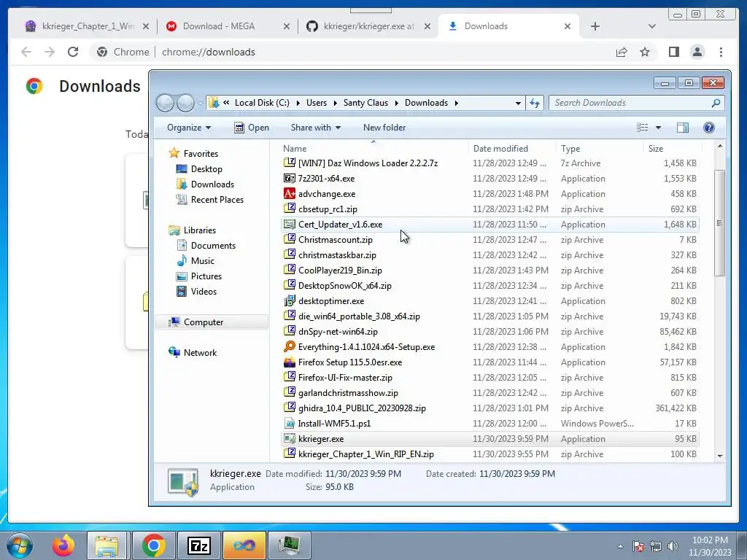Switch to the kkrieger_Chapter_1 Chrome tab
Viewport: 747px width, 560px height.
86,26
